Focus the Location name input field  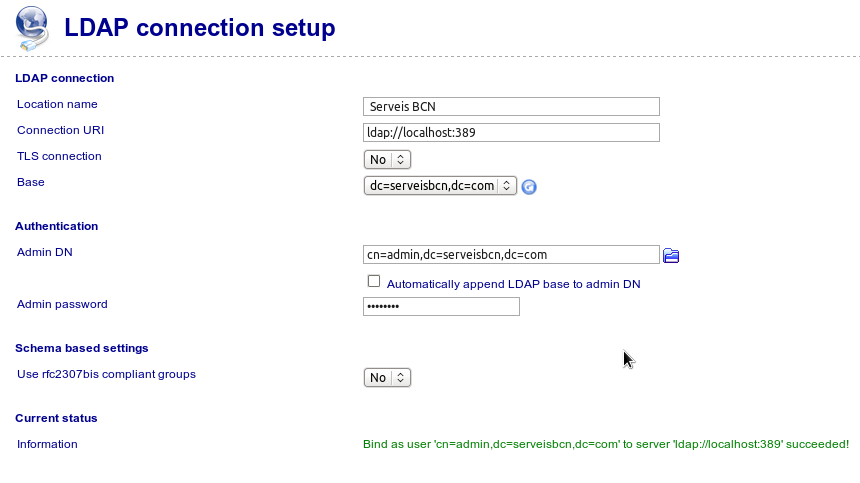coord(511,107)
